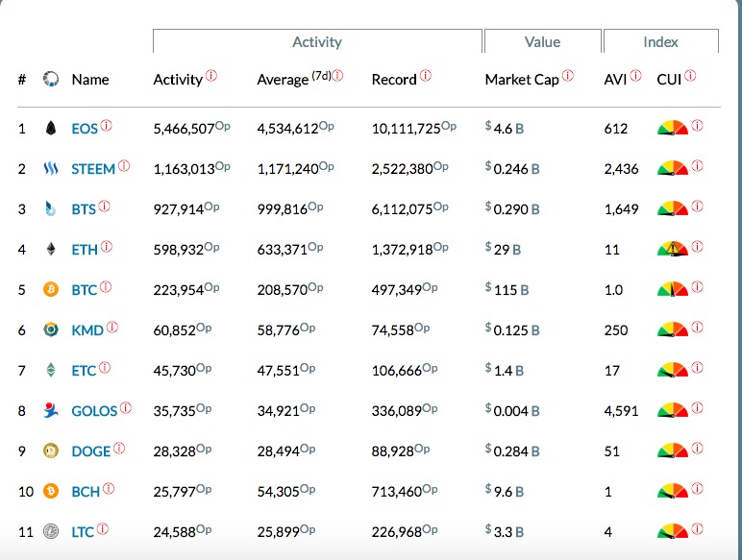Click the market cap $ 29 B
The height and width of the screenshot is (560, 742).
(503, 249)
